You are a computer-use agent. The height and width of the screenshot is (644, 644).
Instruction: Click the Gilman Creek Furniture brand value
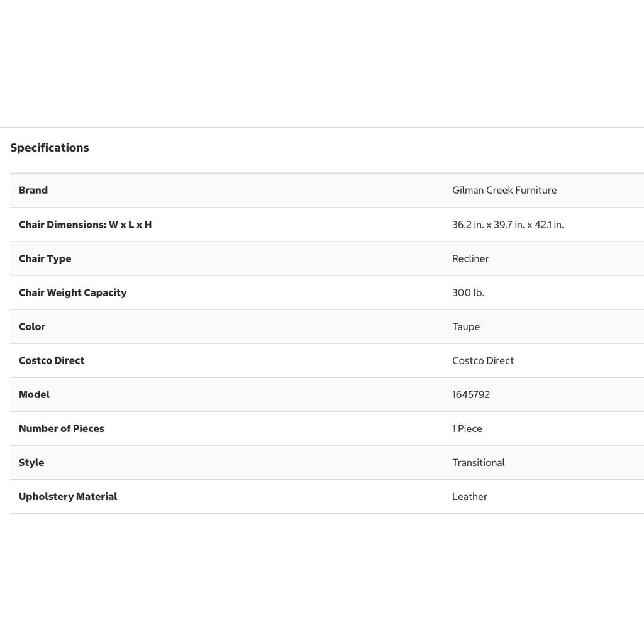pyautogui.click(x=504, y=190)
